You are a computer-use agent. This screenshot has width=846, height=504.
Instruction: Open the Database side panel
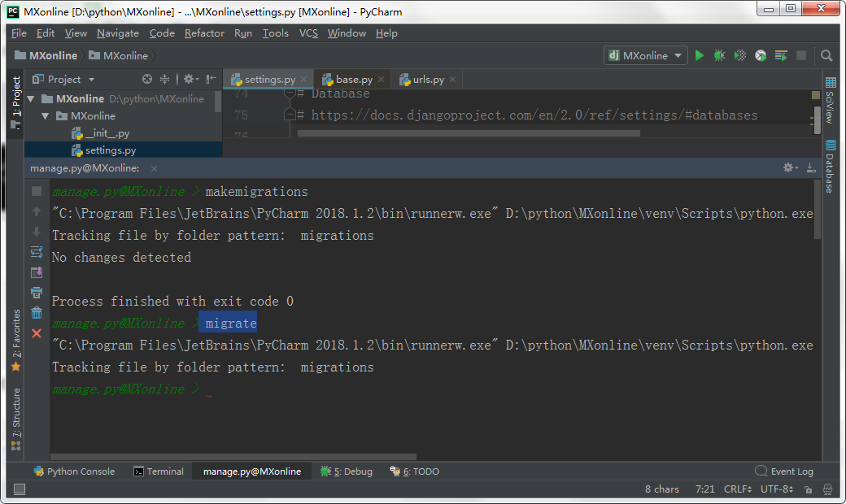(x=831, y=166)
